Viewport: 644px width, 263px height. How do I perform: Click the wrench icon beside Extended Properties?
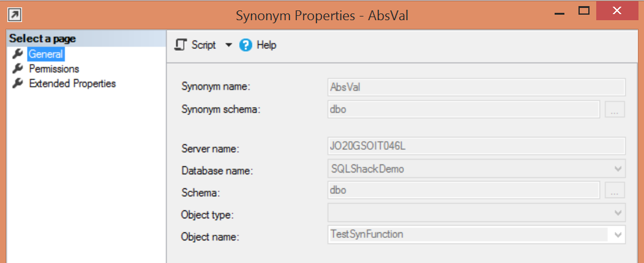click(18, 84)
